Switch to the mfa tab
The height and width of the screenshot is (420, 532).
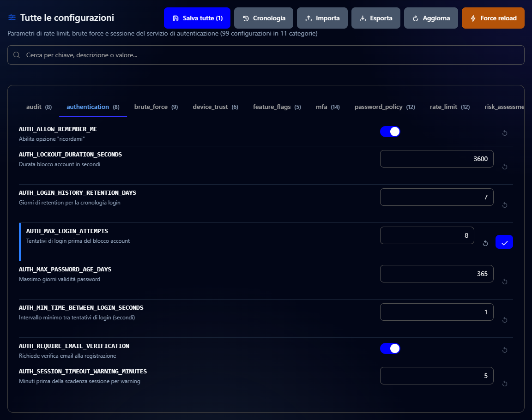[328, 107]
